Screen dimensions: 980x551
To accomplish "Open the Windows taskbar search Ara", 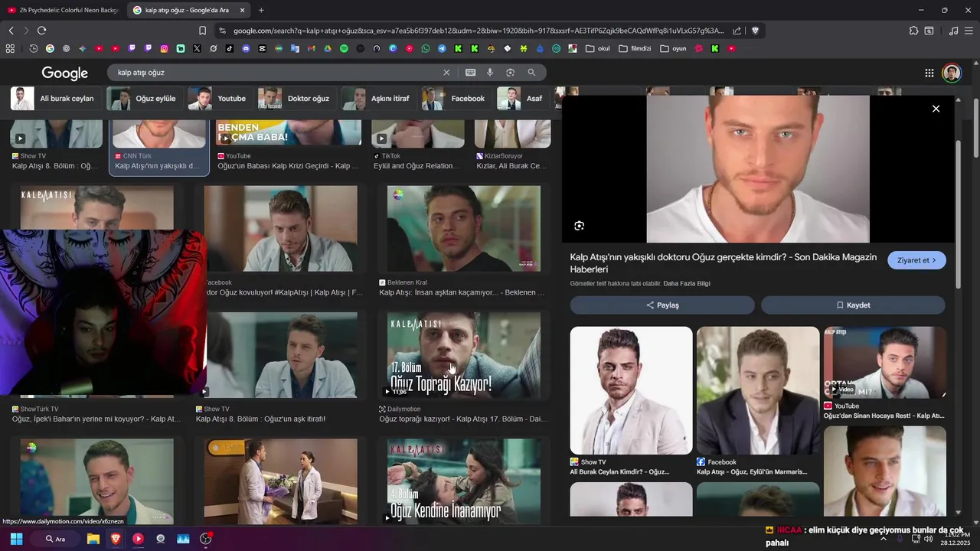I will pos(54,539).
